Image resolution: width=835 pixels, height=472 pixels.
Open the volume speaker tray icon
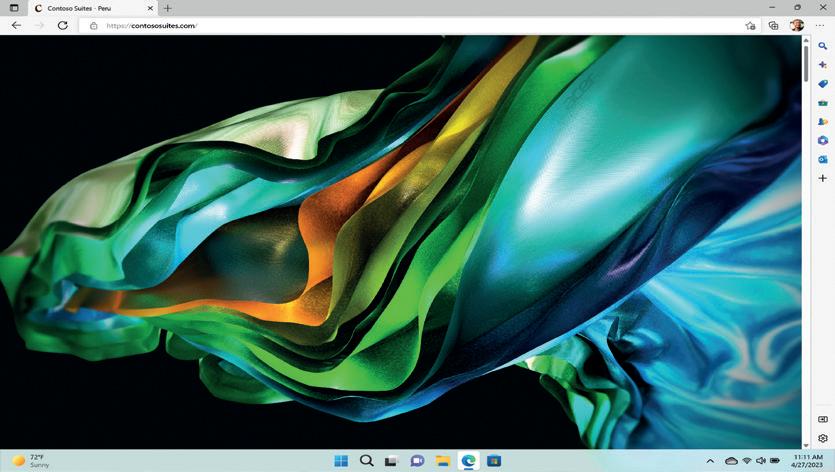click(x=761, y=461)
